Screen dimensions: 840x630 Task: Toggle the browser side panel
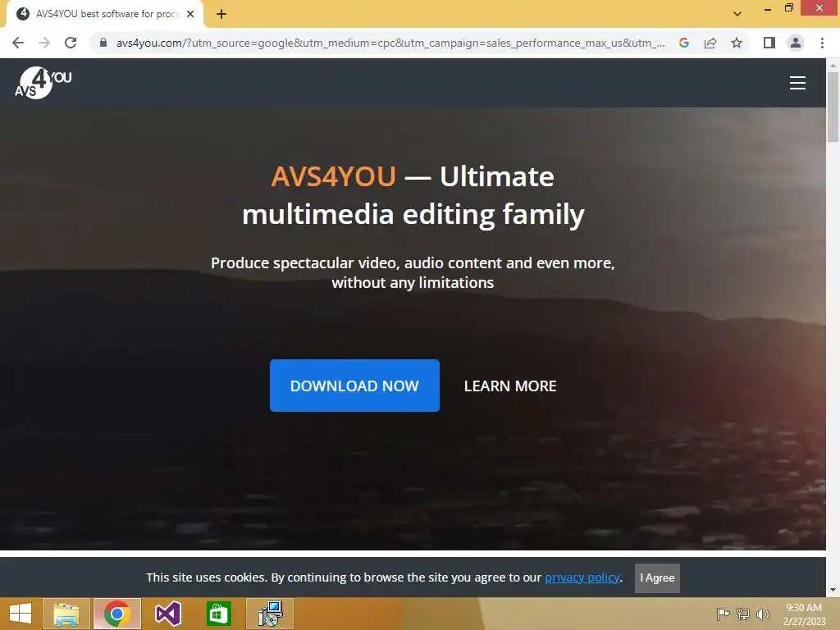769,43
